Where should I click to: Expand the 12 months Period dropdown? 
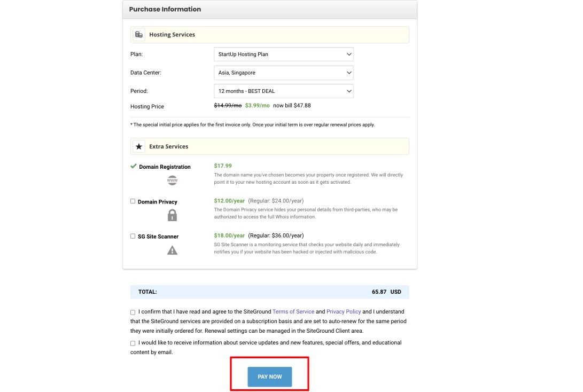pyautogui.click(x=283, y=91)
